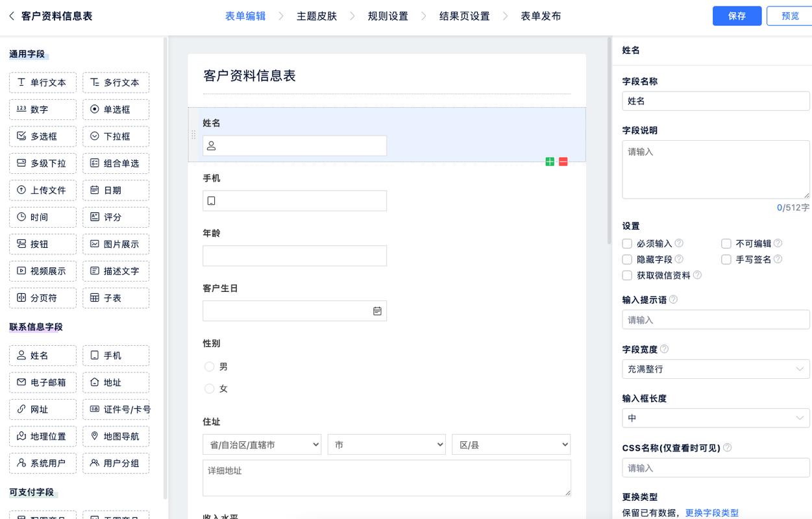Add an 地址 address field
Screen dimensions: 812x519
pos(116,383)
